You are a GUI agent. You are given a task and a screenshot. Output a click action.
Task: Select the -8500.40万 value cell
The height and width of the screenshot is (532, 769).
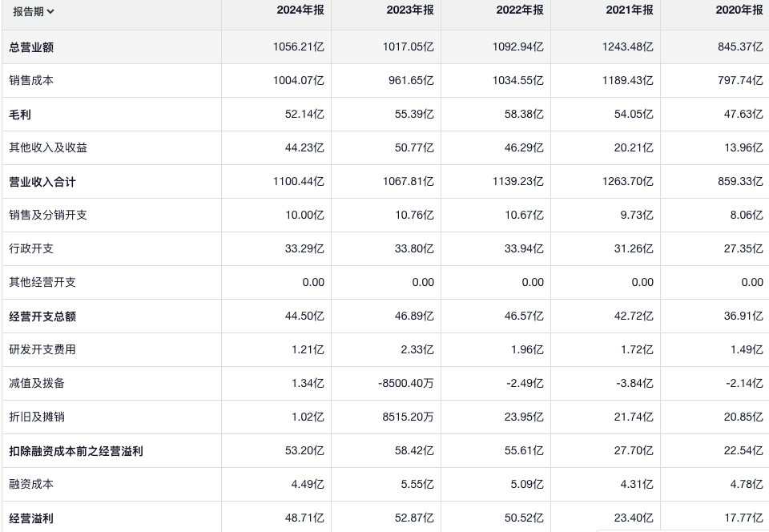point(406,384)
